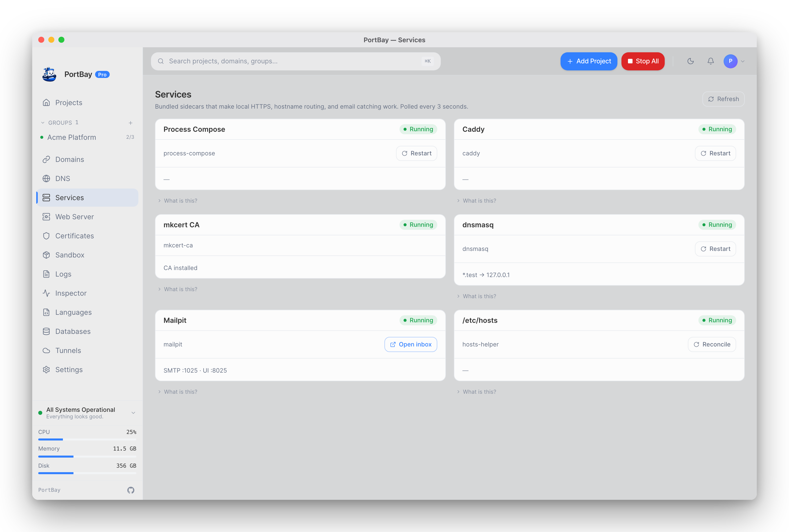This screenshot has width=789, height=532.
Task: Expand 'What is this?' under Caddy
Action: [476, 201]
